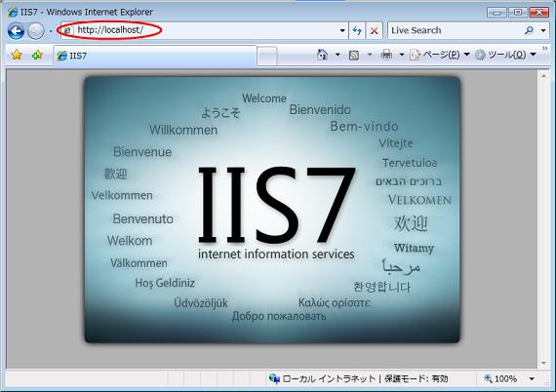The height and width of the screenshot is (392, 556).
Task: Open the search provider options dropdown
Action: tap(543, 30)
